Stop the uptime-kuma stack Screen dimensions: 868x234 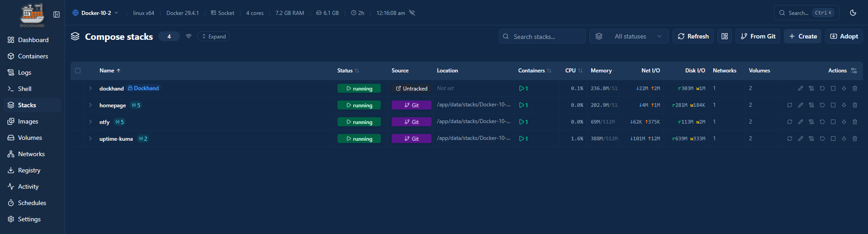click(x=833, y=138)
